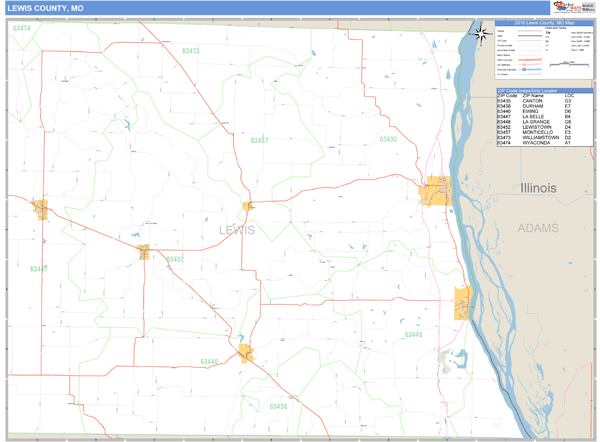Click the 63474 ZIP code label
This screenshot has height=442, width=600.
[21, 28]
